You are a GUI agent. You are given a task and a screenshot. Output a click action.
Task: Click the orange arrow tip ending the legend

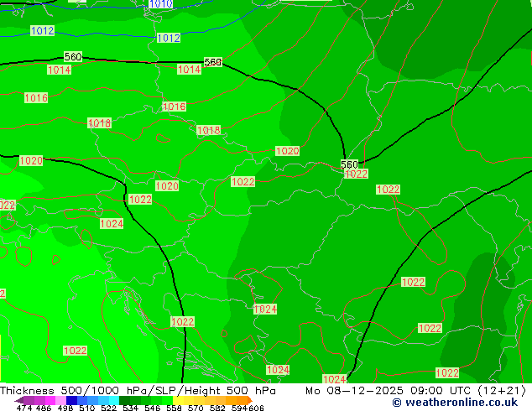(250, 400)
